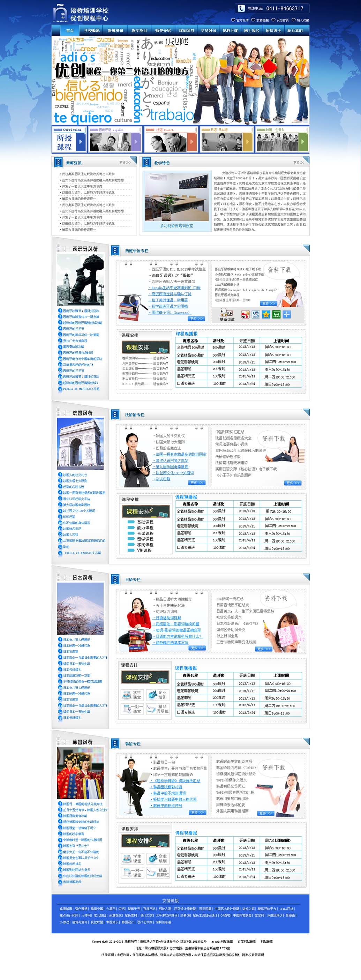The image size is (361, 980).
Task: Expand 更多 in the 教学特色 panel header
Action: coord(298,163)
